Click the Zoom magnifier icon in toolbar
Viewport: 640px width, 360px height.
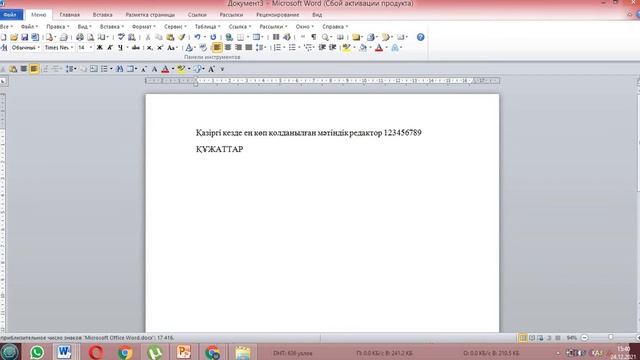click(x=325, y=37)
